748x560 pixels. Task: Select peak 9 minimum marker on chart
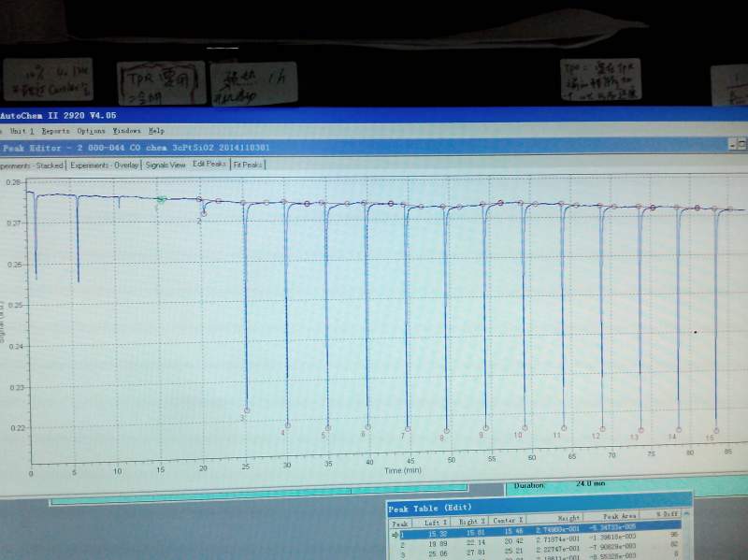[486, 428]
